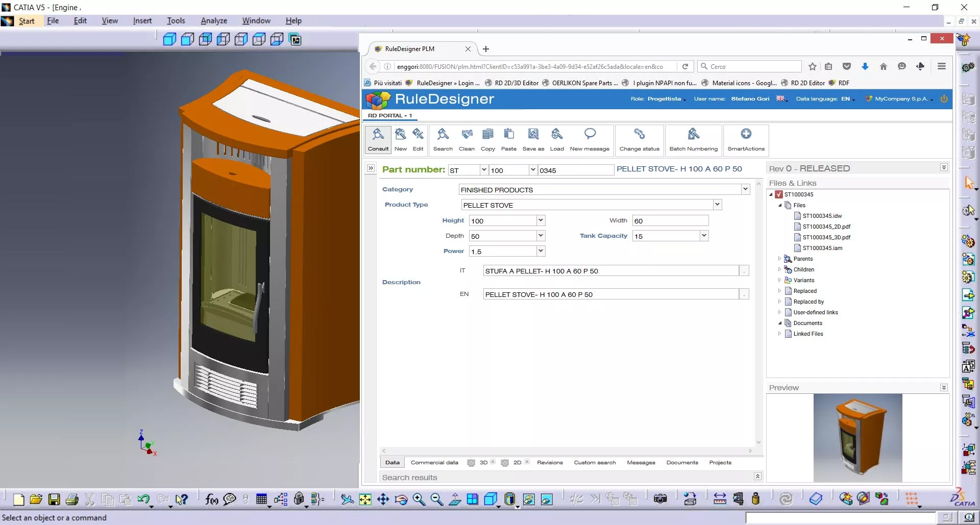Switch to the Revisions tab

tap(550, 463)
